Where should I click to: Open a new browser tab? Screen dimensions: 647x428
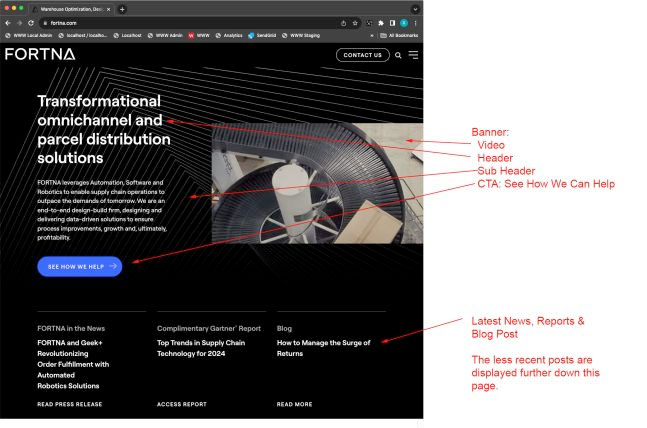tap(122, 8)
